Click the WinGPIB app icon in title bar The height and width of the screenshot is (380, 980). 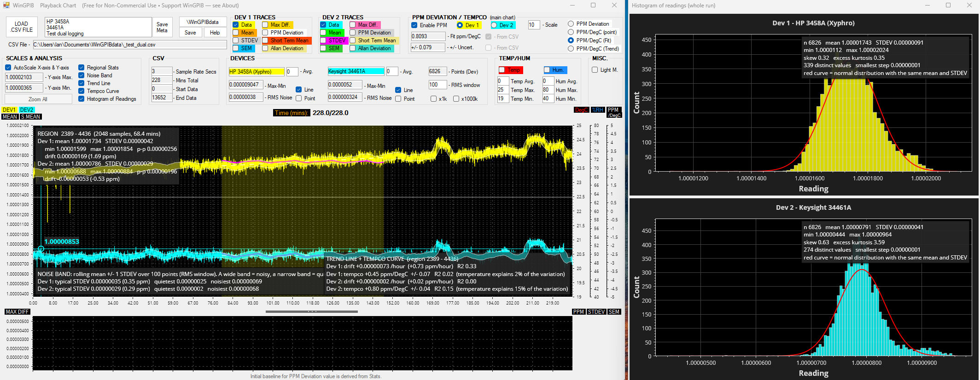coord(6,6)
